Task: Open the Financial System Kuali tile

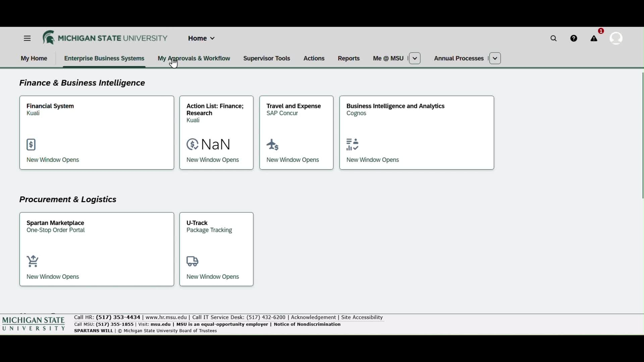Action: point(97,133)
